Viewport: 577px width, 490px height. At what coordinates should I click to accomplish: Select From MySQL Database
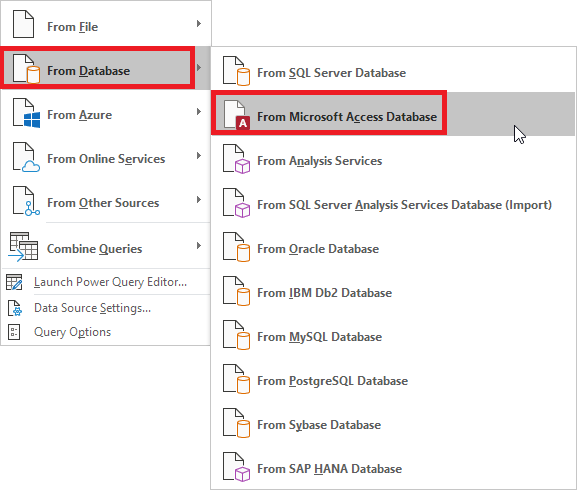(393, 334)
